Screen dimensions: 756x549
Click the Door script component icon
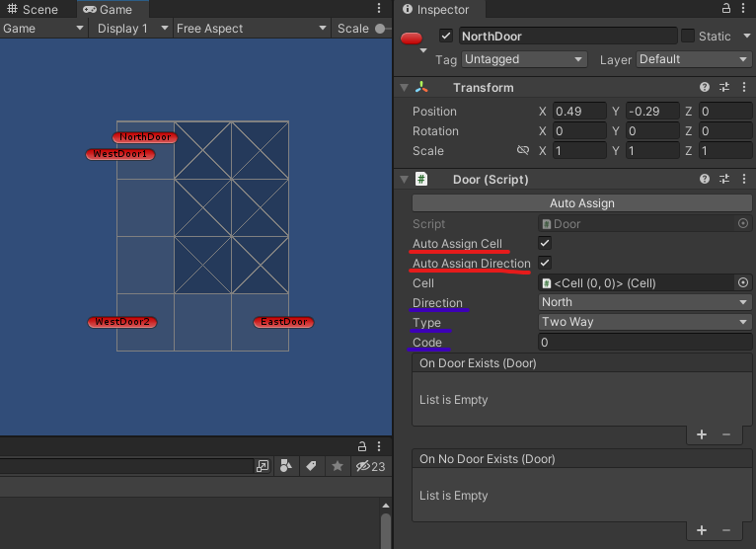[x=421, y=179]
